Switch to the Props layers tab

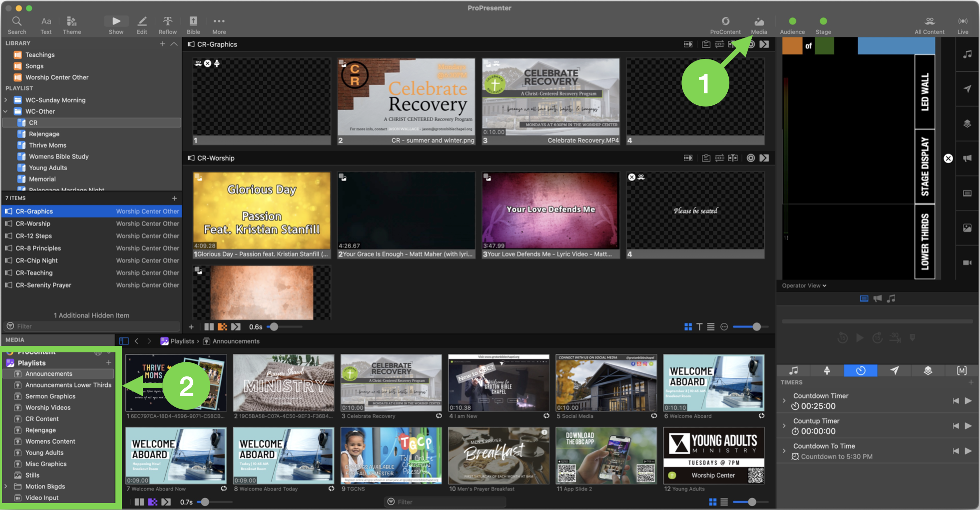[928, 370]
